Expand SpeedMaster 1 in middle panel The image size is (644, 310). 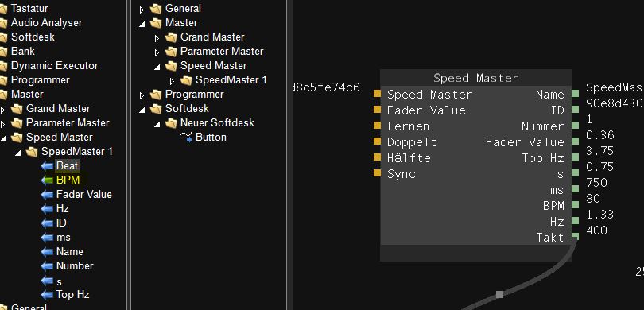(172, 81)
